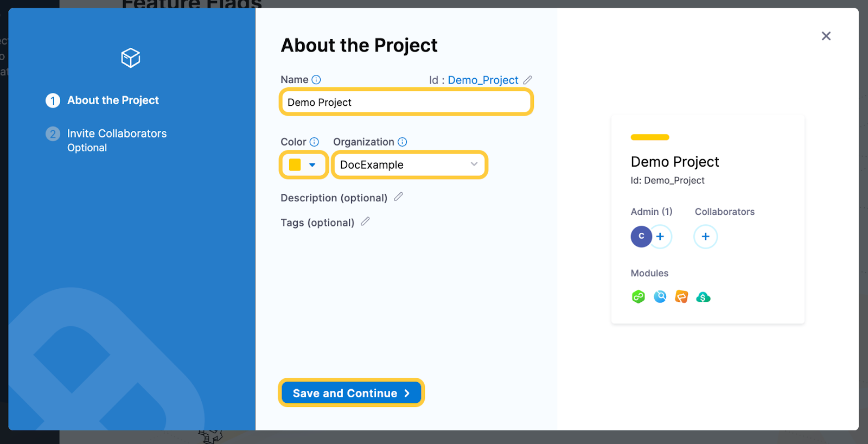Switch to Invite Collaborators step
The width and height of the screenshot is (868, 444).
[x=117, y=134]
